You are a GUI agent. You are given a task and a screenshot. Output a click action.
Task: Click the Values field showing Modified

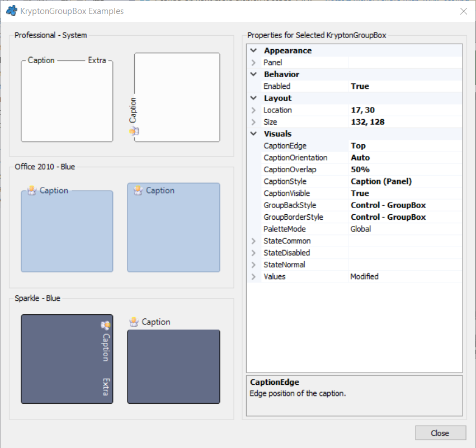406,276
